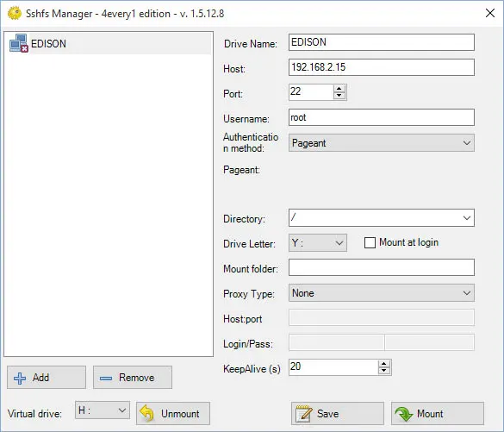Click the KeepAlive (s) label

252,369
